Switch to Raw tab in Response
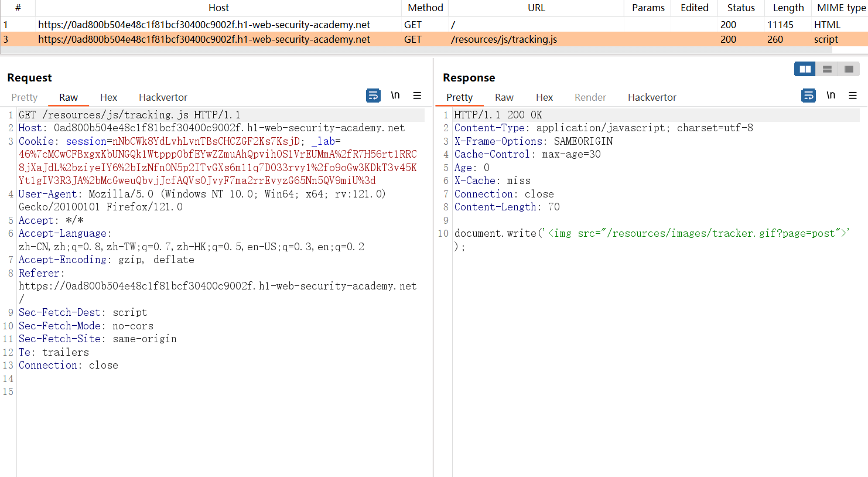Viewport: 868px width, 477px height. (x=504, y=97)
